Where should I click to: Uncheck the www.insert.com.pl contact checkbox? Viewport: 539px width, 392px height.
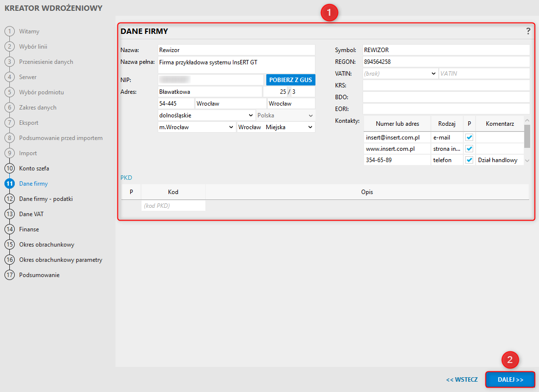pos(469,148)
